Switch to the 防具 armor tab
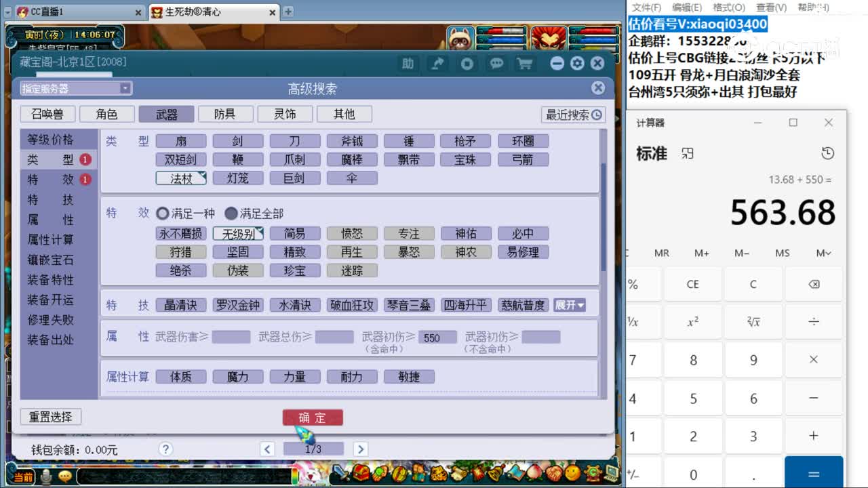868x488 pixels. tap(225, 113)
